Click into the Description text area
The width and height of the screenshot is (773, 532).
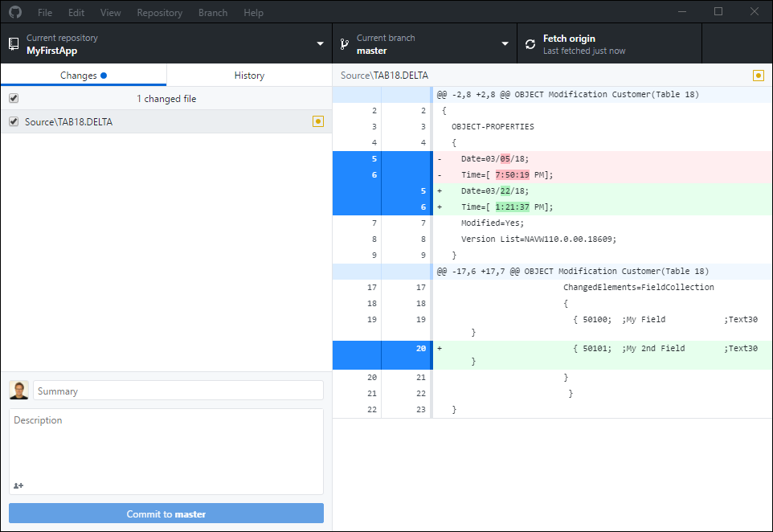tap(166, 446)
